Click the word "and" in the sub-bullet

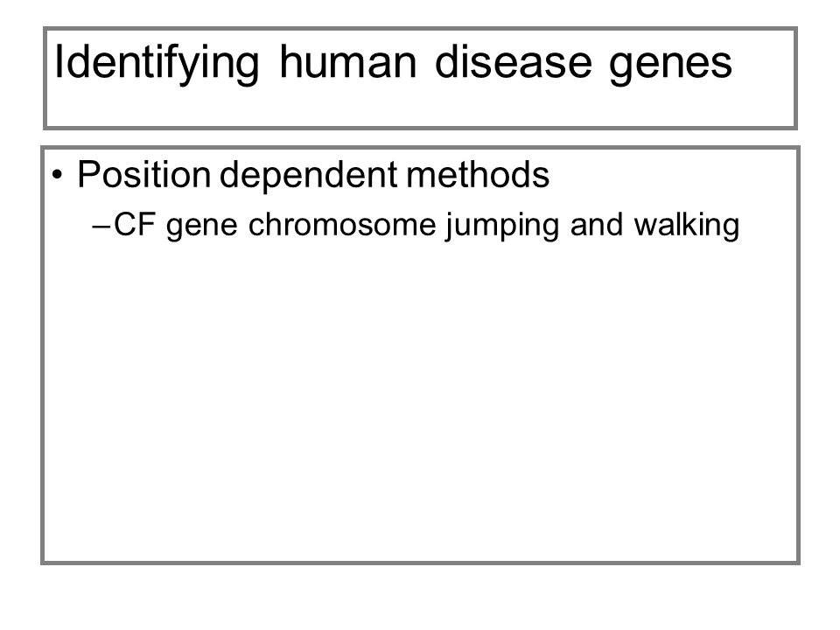point(596,224)
